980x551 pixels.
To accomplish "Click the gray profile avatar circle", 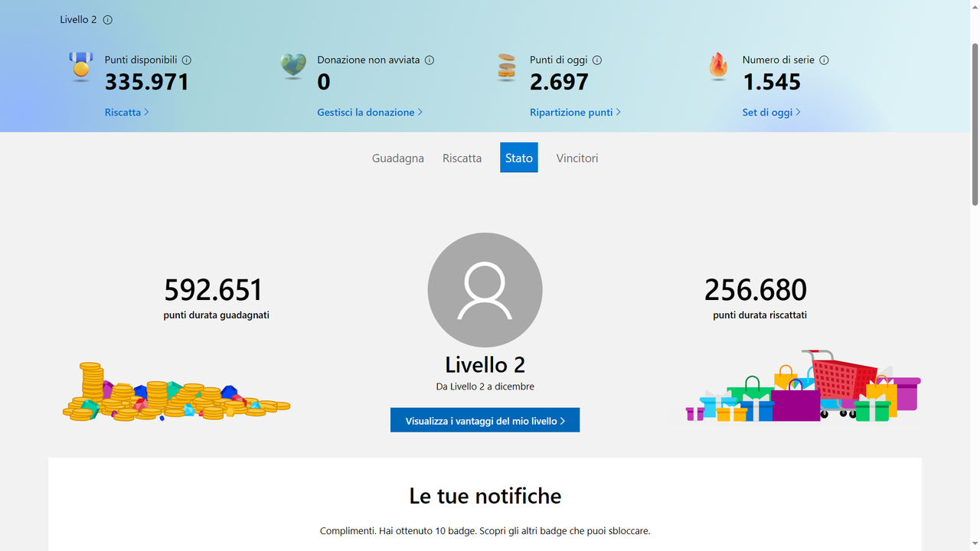I will coord(485,290).
